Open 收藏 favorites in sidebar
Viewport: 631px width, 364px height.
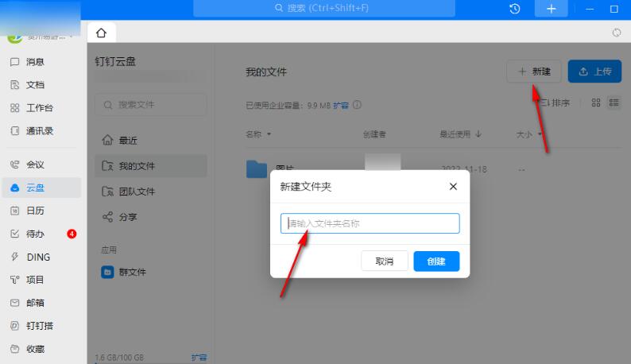[x=35, y=349]
